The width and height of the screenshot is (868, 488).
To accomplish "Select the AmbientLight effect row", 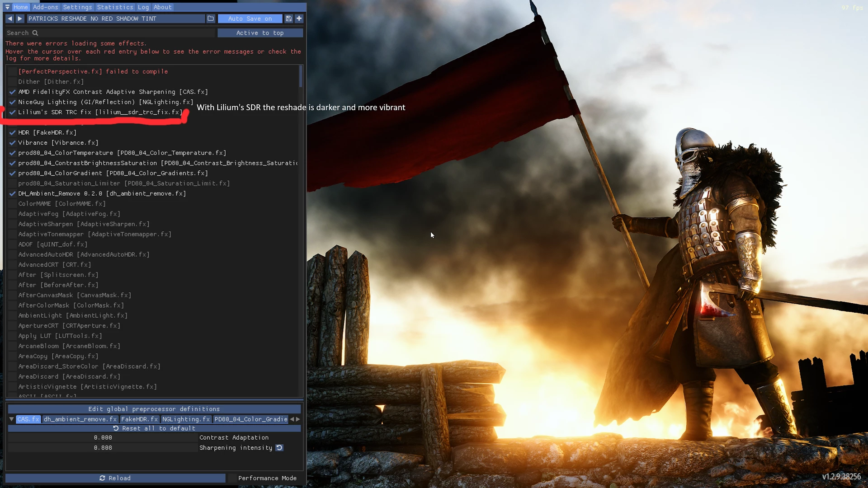I will (73, 315).
